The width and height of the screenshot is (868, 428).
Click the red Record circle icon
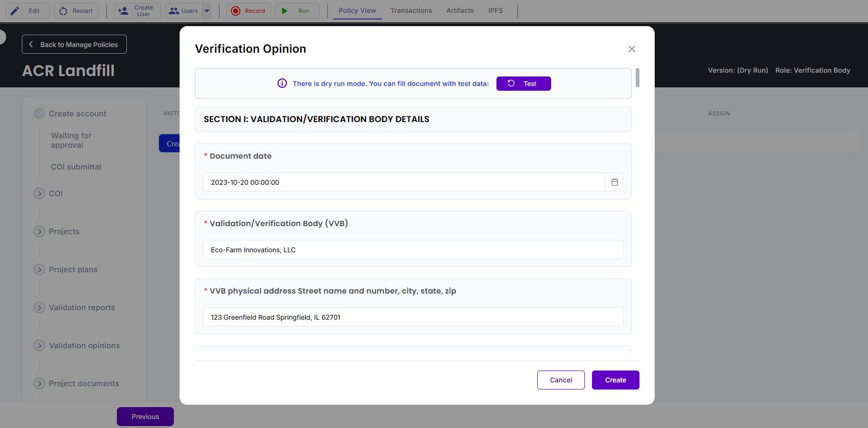point(236,11)
